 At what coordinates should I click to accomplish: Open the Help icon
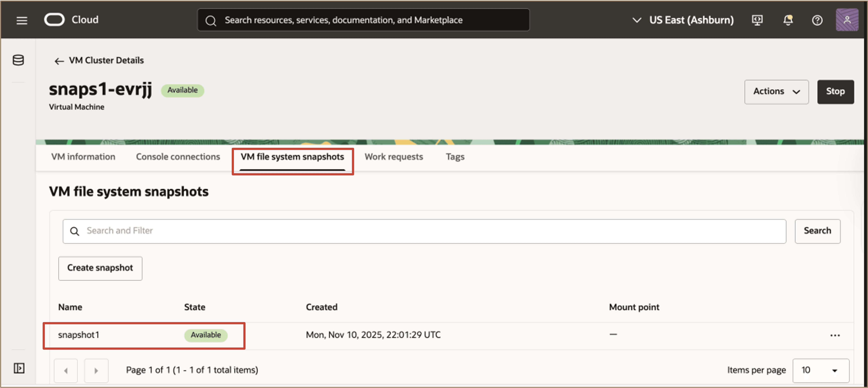click(x=817, y=20)
